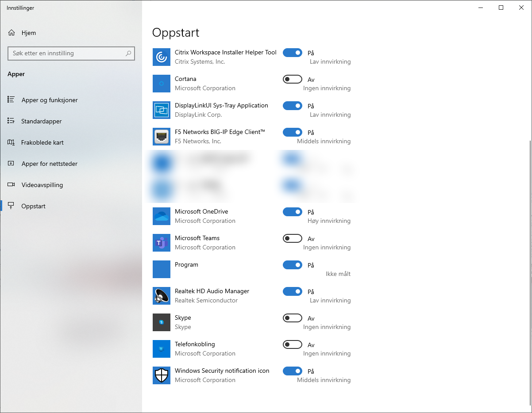Disable Realtek HD Audio Manager startup

(293, 291)
